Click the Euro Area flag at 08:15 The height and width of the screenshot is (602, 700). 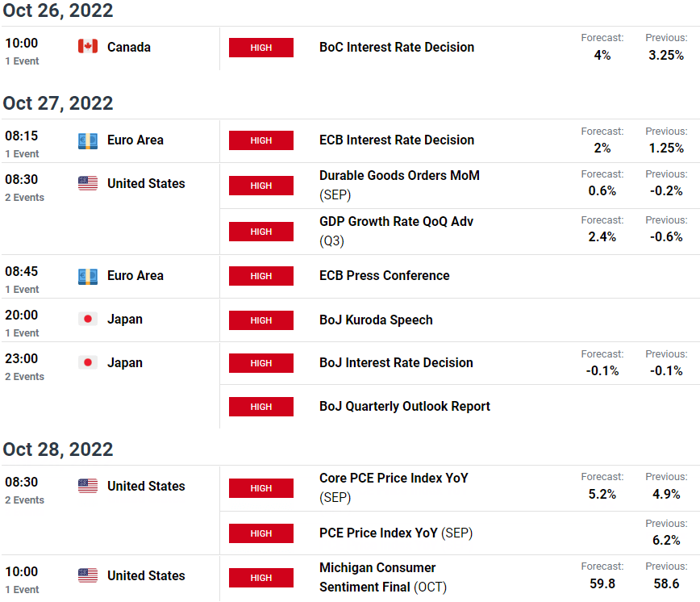[x=87, y=141]
